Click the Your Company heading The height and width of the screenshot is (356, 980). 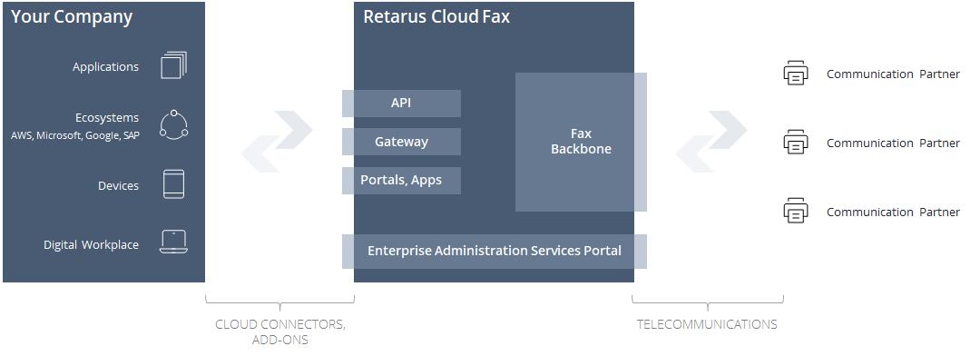[72, 17]
